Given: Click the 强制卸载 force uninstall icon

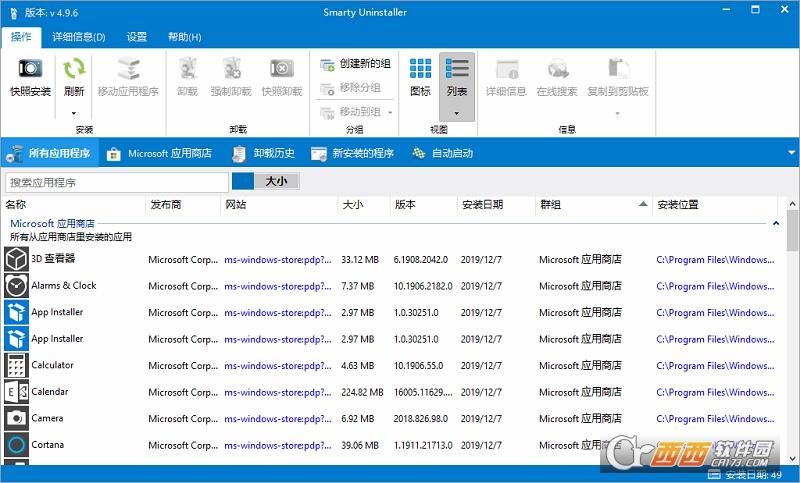Looking at the screenshot, I should coord(231,68).
